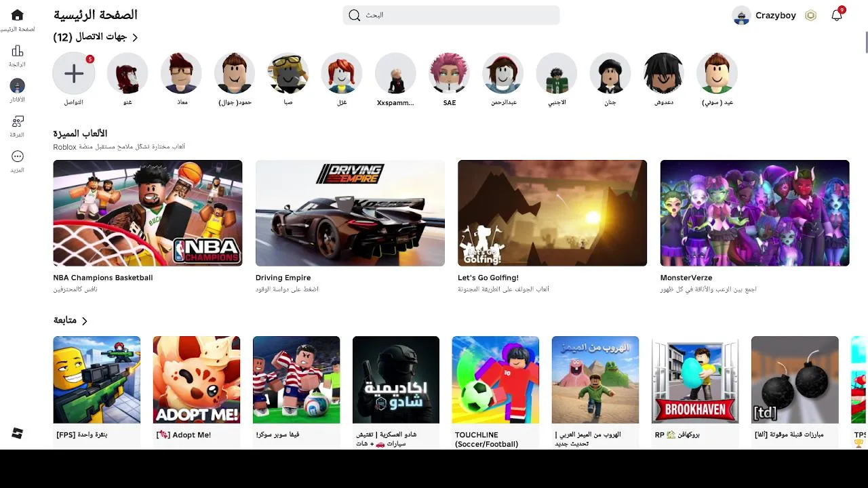Open the Party sidebar icon

click(18, 121)
